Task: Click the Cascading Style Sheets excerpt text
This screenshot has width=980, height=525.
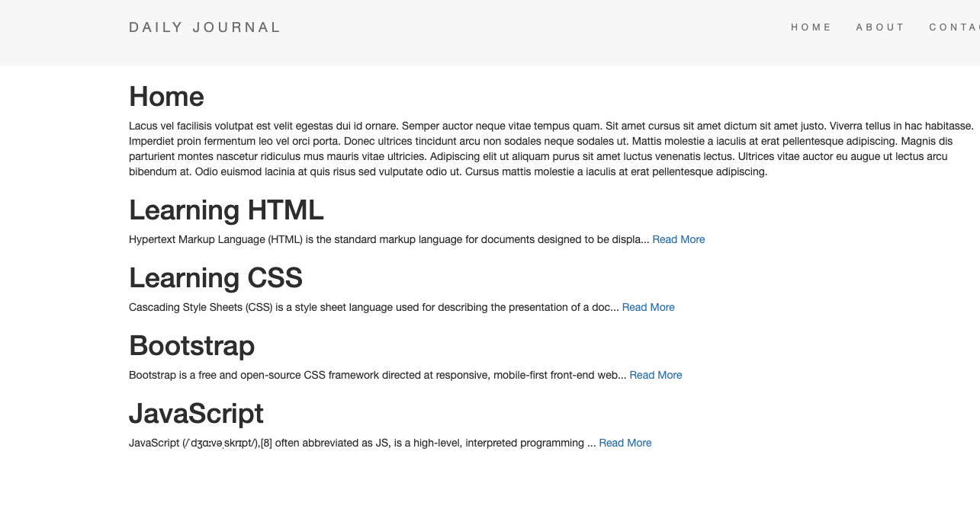Action: coord(366,307)
